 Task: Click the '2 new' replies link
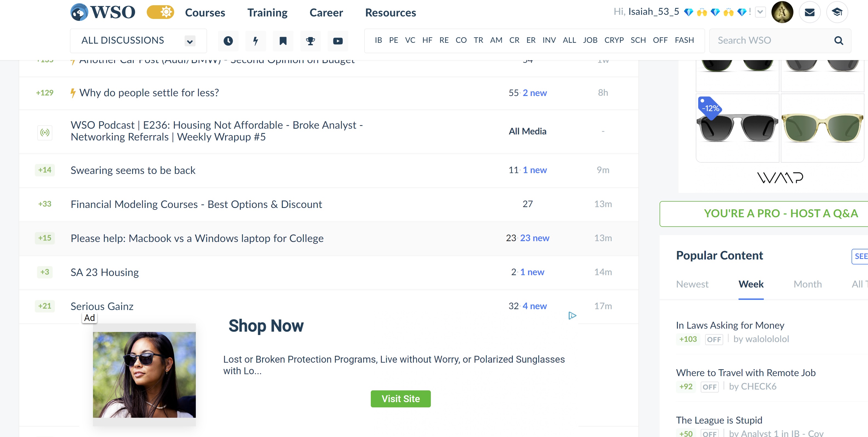[x=535, y=93]
